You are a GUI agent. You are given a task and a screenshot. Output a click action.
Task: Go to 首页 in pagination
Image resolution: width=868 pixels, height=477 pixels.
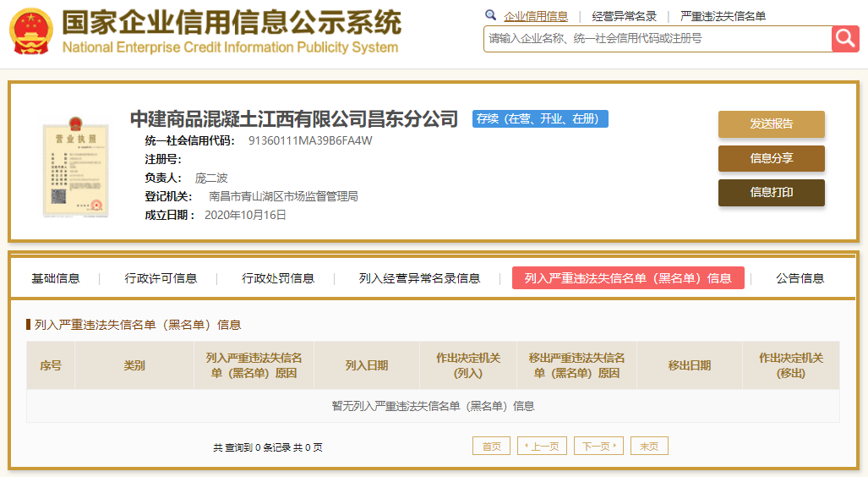coord(491,446)
